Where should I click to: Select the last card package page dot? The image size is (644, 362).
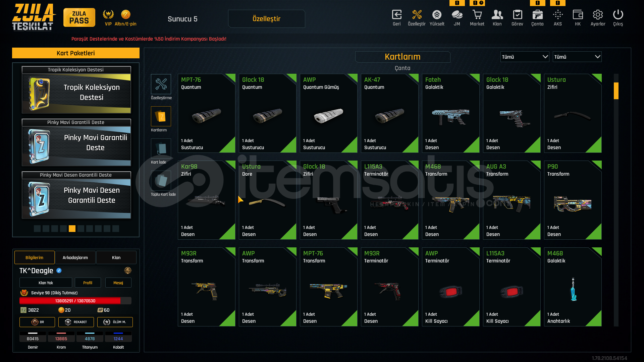(x=116, y=229)
